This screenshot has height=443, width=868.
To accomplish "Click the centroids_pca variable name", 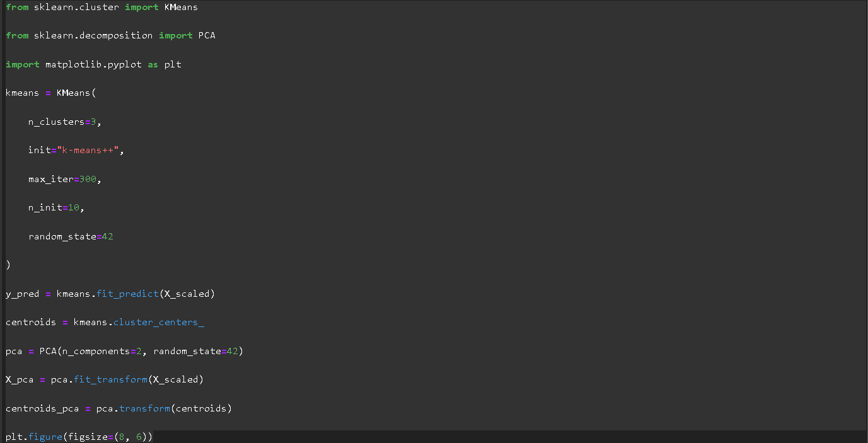I will [x=42, y=408].
